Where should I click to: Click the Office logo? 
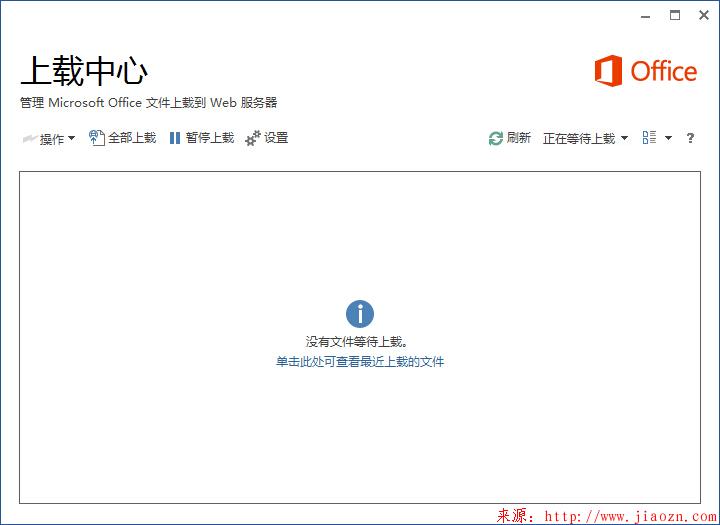pos(646,71)
